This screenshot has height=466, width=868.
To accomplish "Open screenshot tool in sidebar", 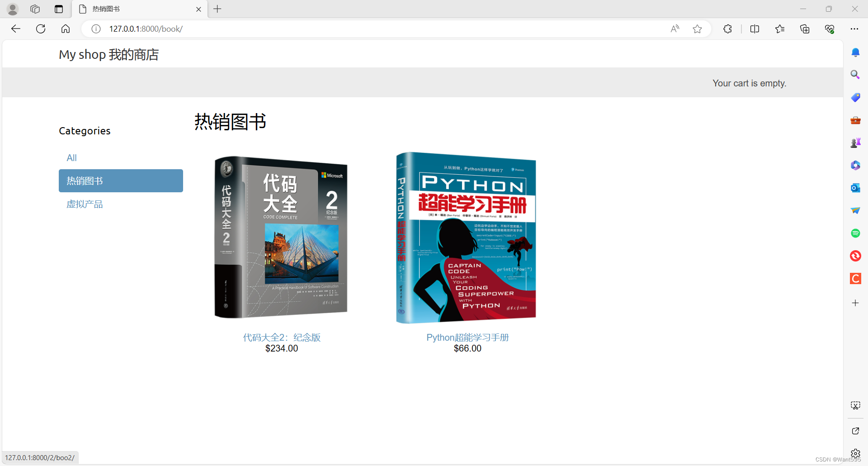I will click(x=855, y=405).
